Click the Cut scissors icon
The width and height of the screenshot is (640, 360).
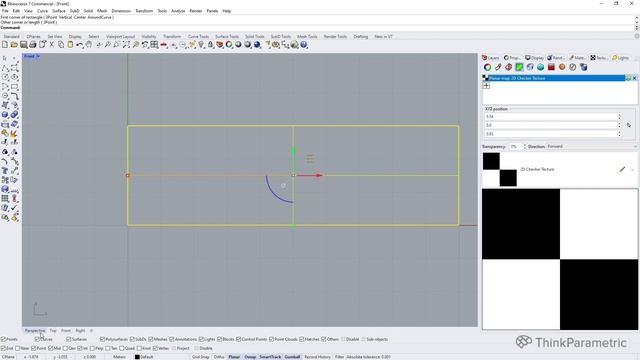(52, 45)
